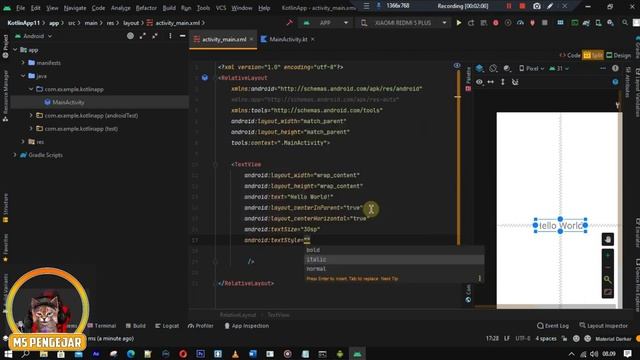Open the App Inspection tool window

[x=247, y=326]
